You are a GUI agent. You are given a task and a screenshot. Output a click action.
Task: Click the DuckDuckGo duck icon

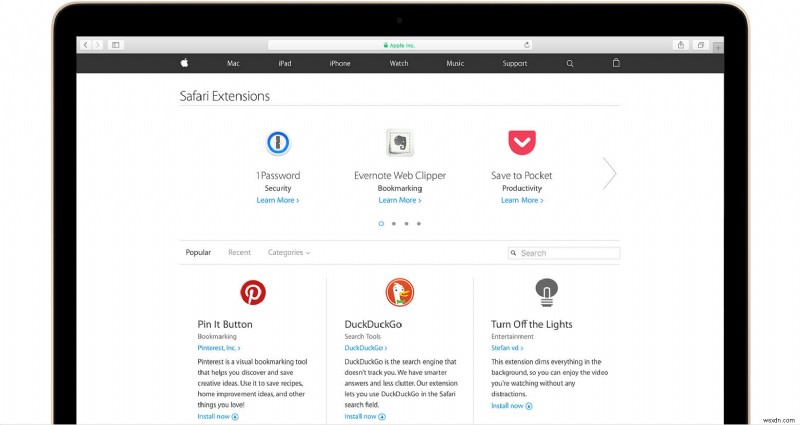399,292
